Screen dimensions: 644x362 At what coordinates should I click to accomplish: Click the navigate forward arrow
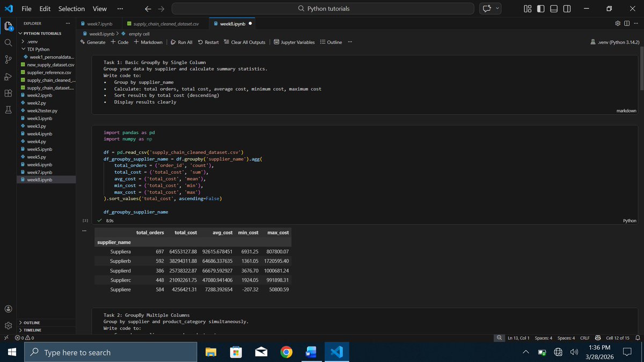point(162,9)
